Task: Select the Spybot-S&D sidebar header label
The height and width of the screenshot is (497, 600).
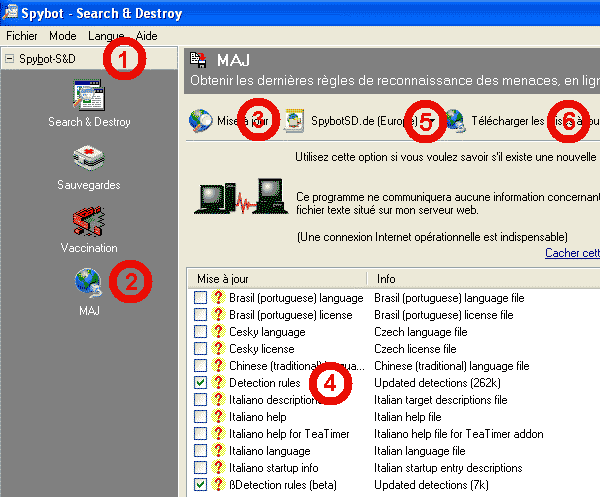Action: [47, 59]
